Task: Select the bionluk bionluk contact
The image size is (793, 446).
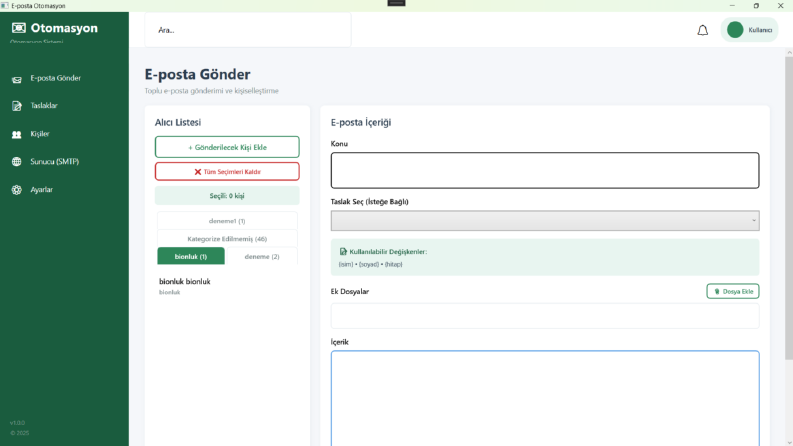Action: pos(227,286)
